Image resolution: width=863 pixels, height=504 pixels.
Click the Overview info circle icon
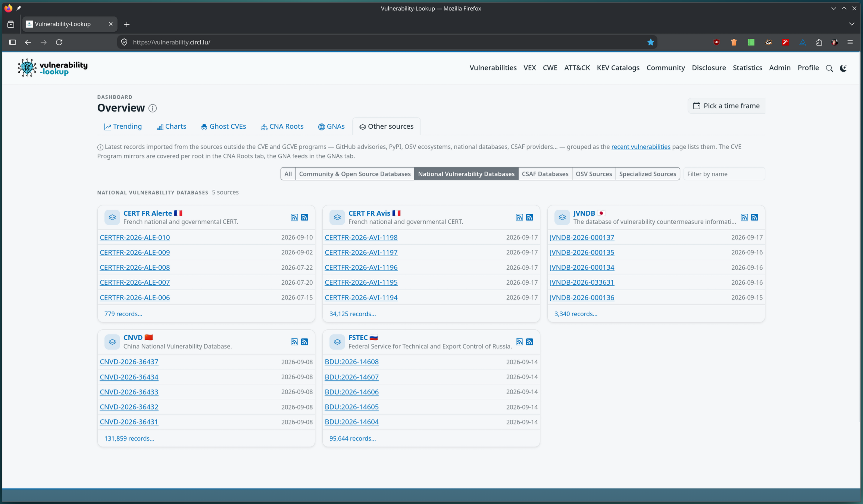(152, 108)
